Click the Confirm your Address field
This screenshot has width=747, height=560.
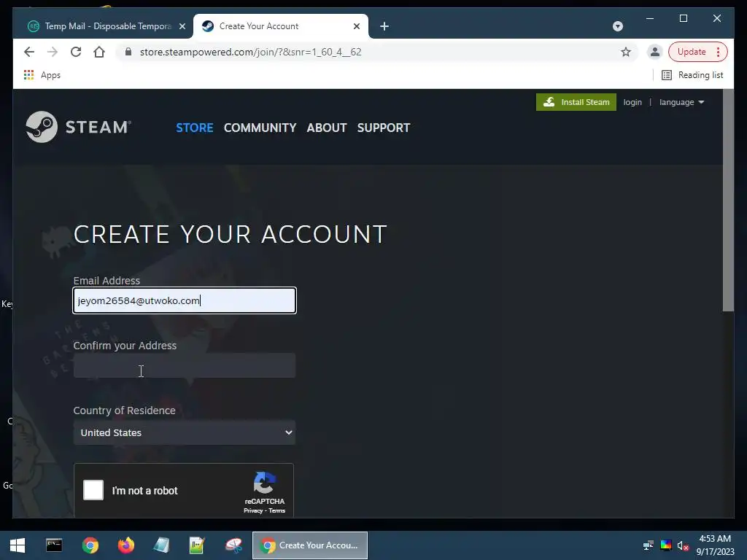tap(185, 365)
